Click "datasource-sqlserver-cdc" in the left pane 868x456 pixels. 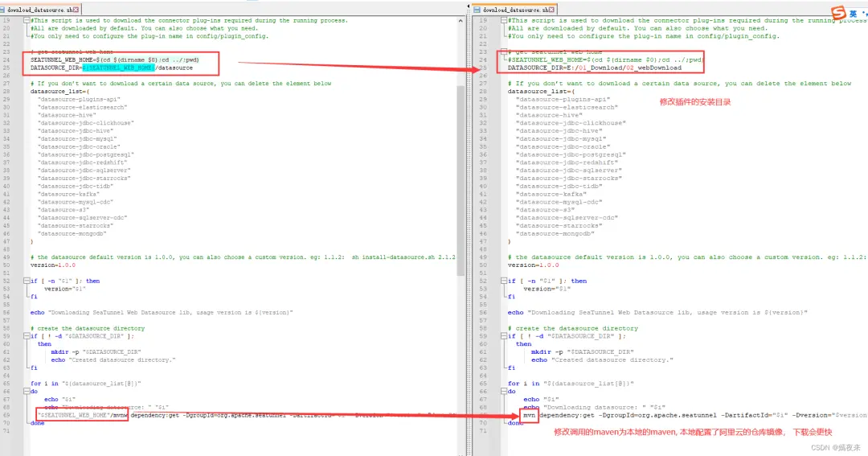tap(83, 218)
